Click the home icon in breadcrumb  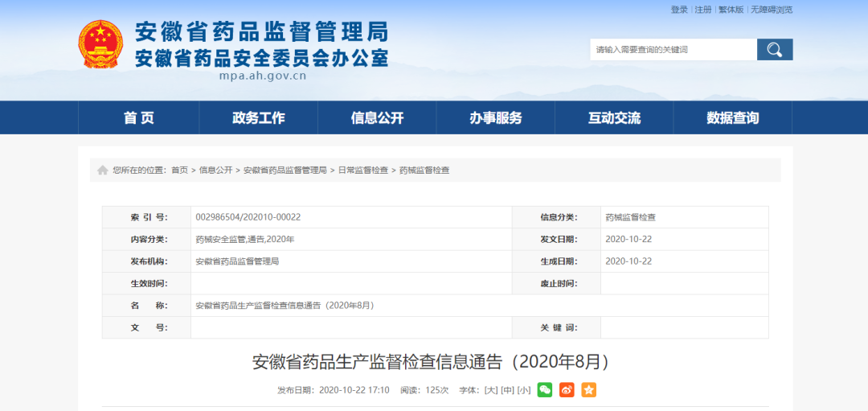click(103, 171)
